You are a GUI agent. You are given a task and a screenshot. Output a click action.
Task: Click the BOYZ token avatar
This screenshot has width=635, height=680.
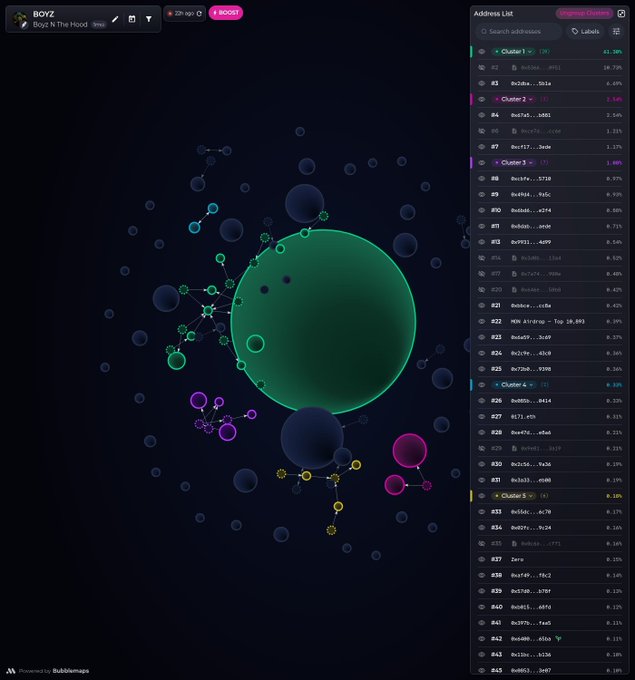[x=20, y=20]
